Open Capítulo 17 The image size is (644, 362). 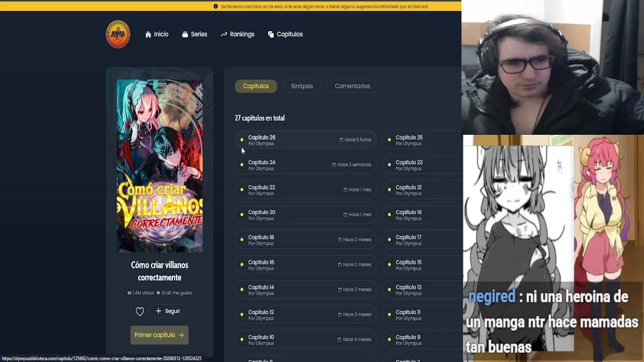423,240
